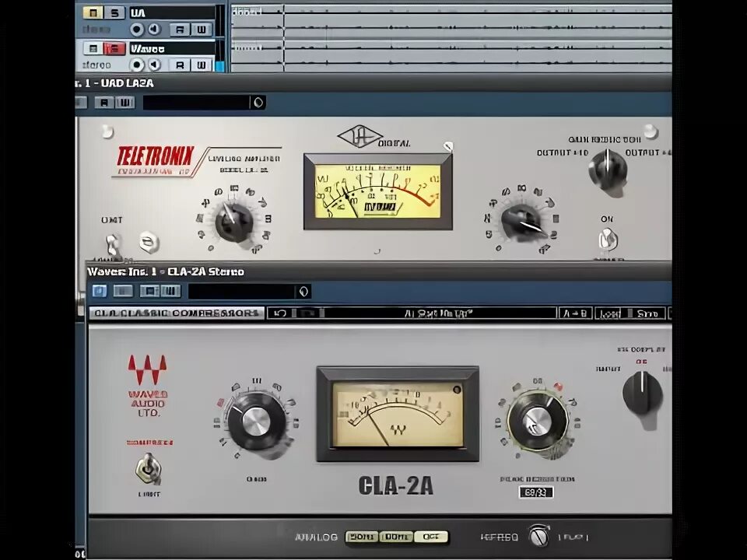Flip the Limit/Compress switch on LA2A
The width and height of the screenshot is (747, 560).
click(x=112, y=244)
